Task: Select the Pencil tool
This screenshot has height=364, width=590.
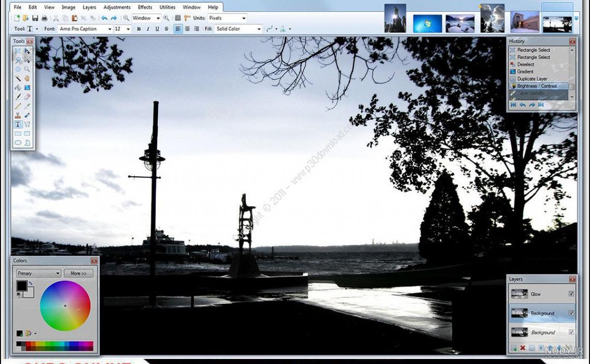Action: pyautogui.click(x=18, y=106)
